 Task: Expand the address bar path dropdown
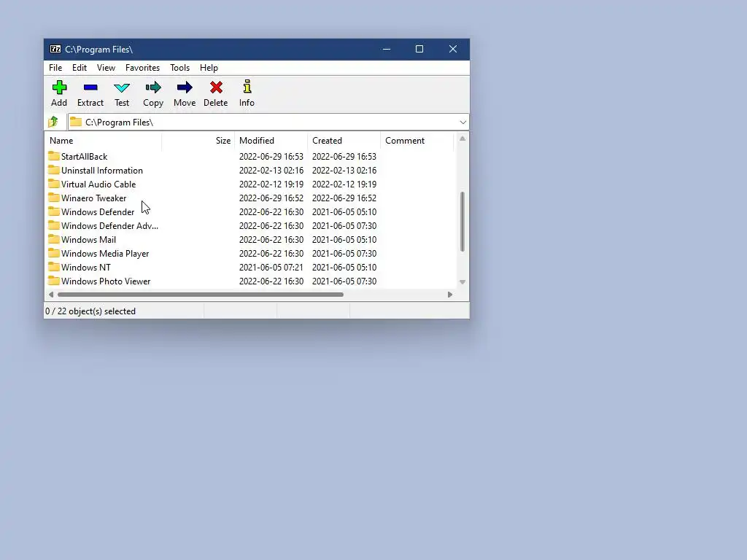tap(462, 122)
